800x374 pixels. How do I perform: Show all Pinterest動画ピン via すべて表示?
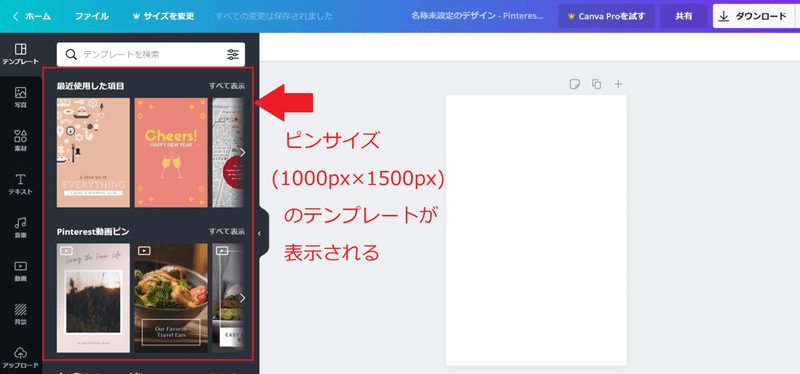click(x=227, y=232)
